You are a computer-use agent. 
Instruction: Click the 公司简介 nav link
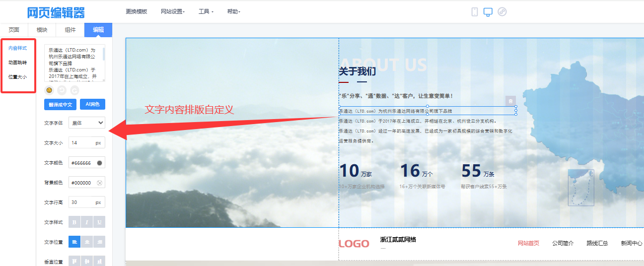563,243
